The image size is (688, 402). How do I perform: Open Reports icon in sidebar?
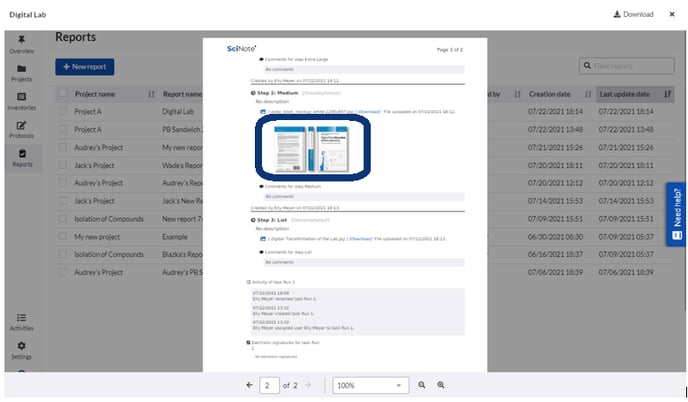22,154
